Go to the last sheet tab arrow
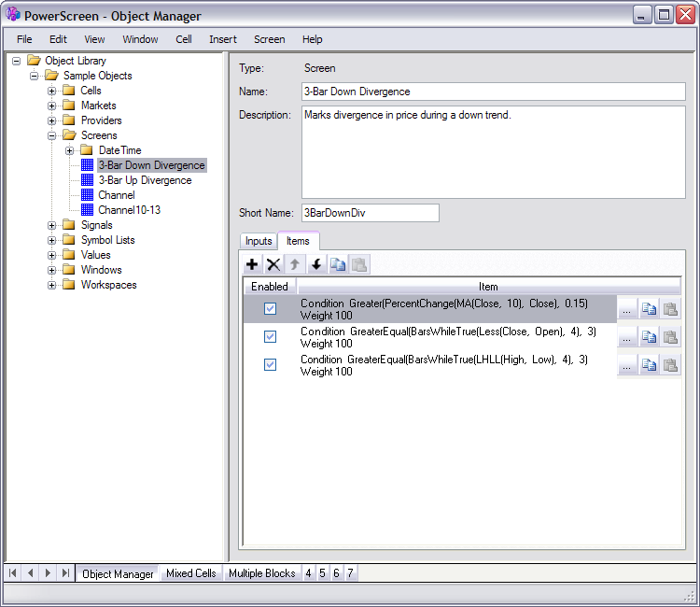The width and height of the screenshot is (700, 607). 65,572
